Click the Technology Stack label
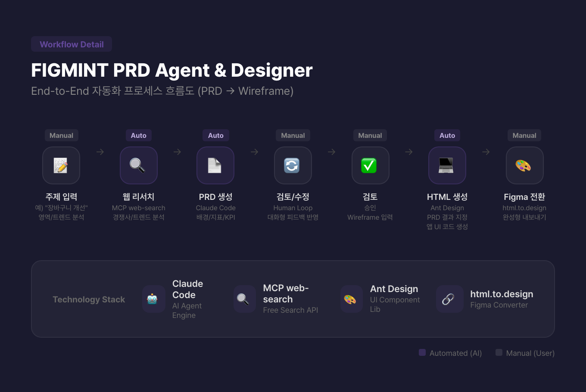 (x=89, y=299)
